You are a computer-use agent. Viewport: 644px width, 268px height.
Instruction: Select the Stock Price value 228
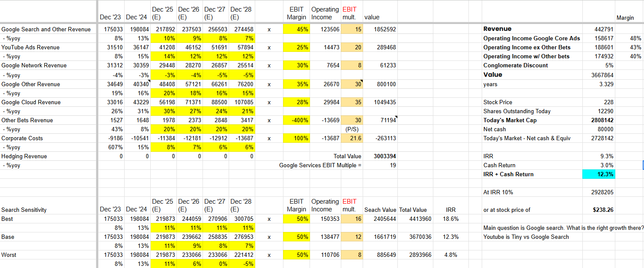[599, 102]
